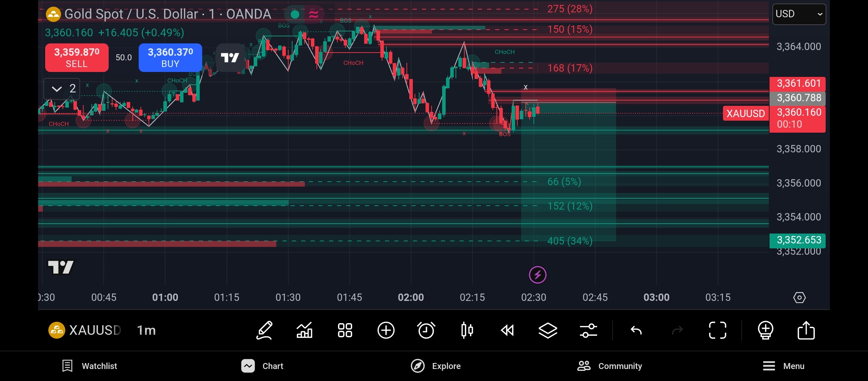
Task: Open the layout grid icon
Action: pyautogui.click(x=345, y=331)
